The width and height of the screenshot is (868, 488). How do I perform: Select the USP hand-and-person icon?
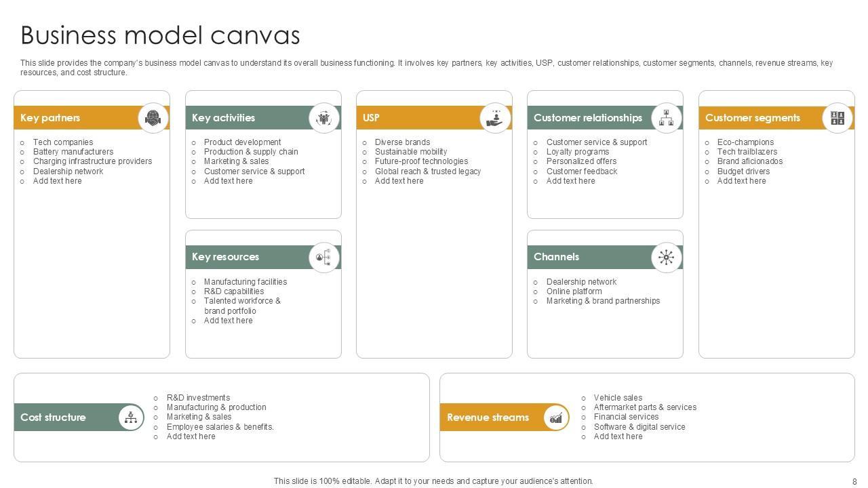click(x=496, y=118)
